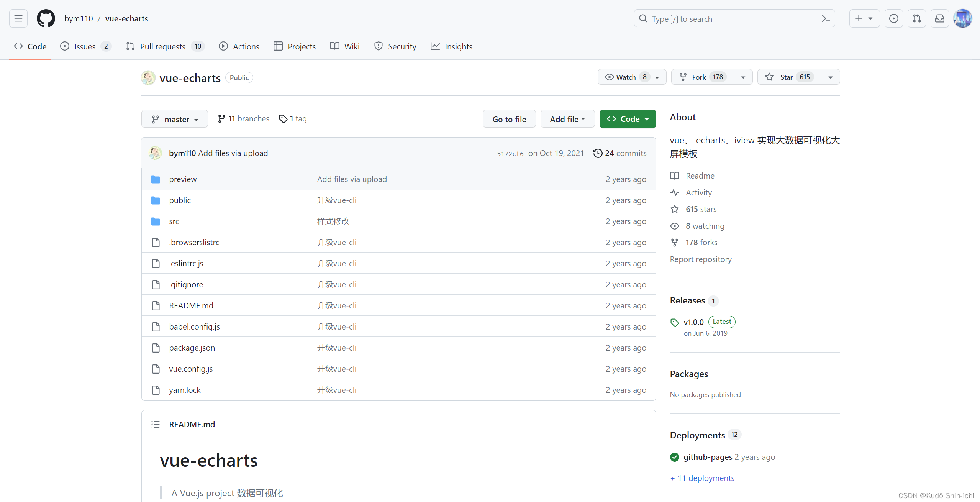Image resolution: width=980 pixels, height=502 pixels.
Task: Open README outline list icon
Action: pyautogui.click(x=155, y=424)
